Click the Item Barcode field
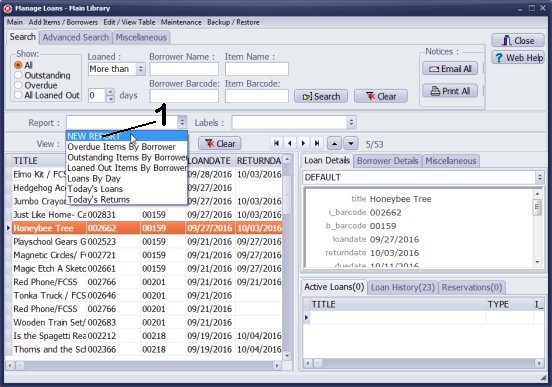 click(x=257, y=96)
